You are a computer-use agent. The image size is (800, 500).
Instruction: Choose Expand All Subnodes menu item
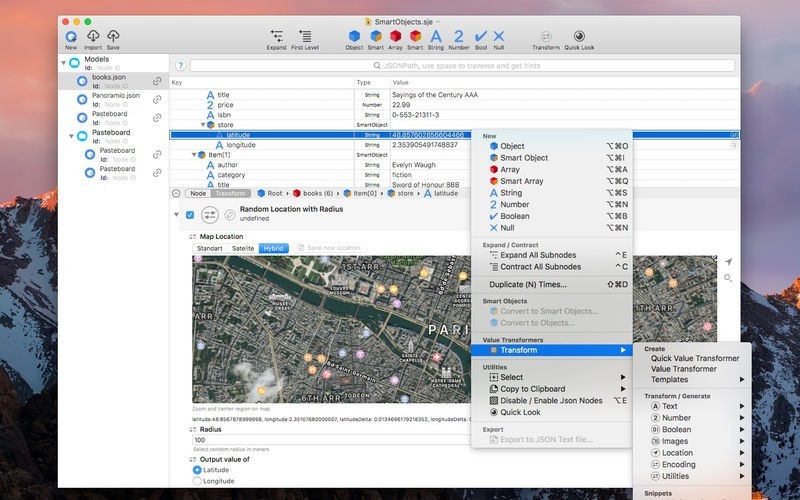pos(552,255)
